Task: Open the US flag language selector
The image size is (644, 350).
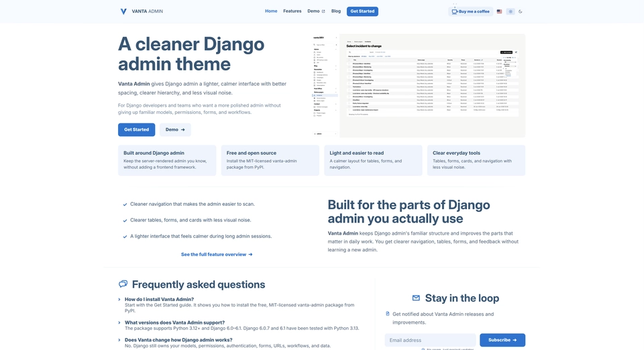Action: [x=499, y=11]
